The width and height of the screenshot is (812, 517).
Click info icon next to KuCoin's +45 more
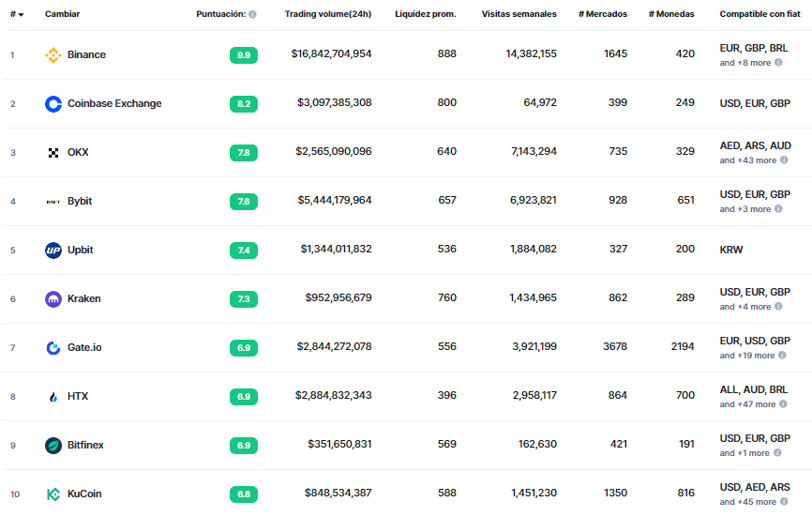[784, 501]
